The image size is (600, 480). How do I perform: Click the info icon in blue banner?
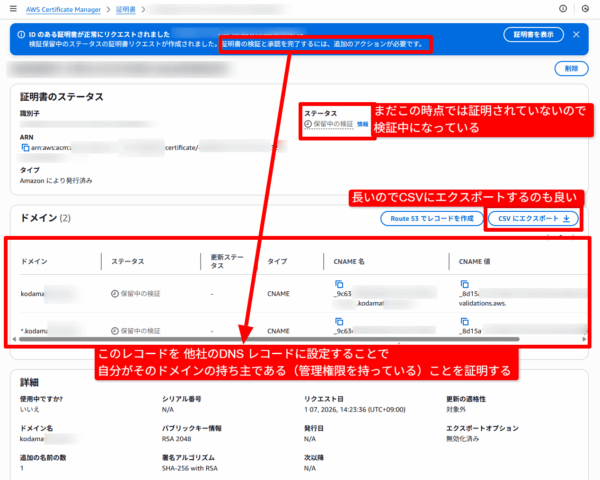click(20, 34)
